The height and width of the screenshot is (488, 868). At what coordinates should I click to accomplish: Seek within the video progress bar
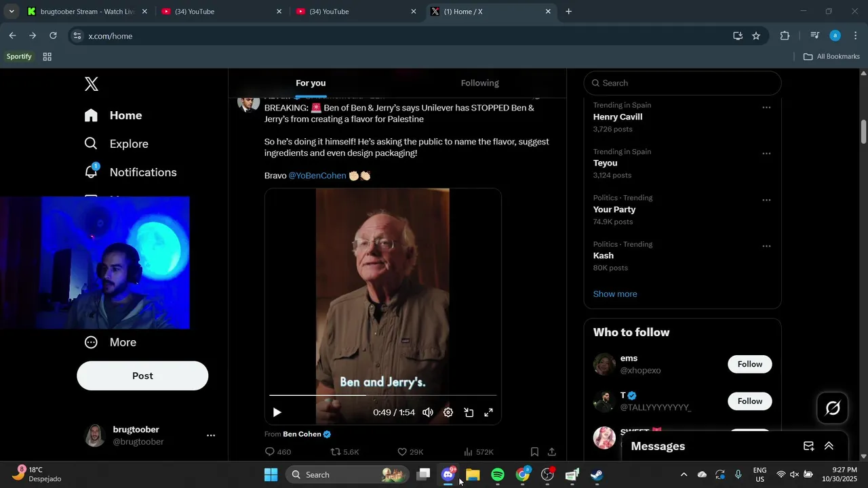coord(383,395)
